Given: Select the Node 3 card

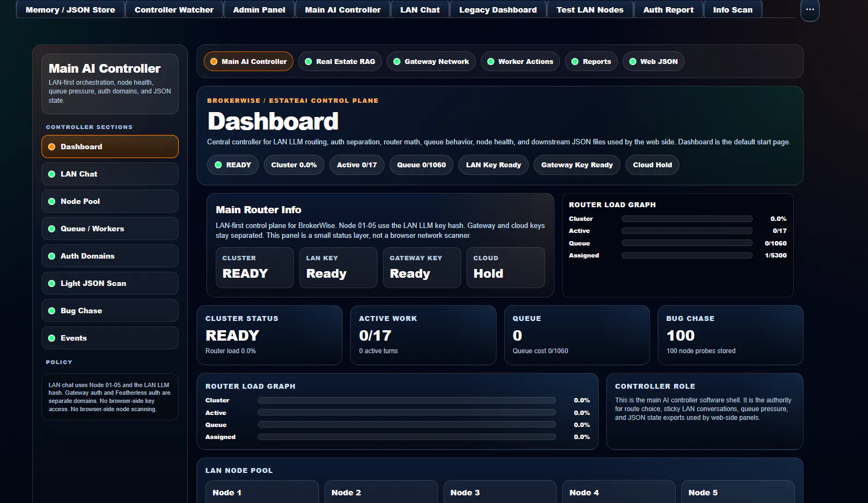Looking at the screenshot, I should (x=500, y=492).
